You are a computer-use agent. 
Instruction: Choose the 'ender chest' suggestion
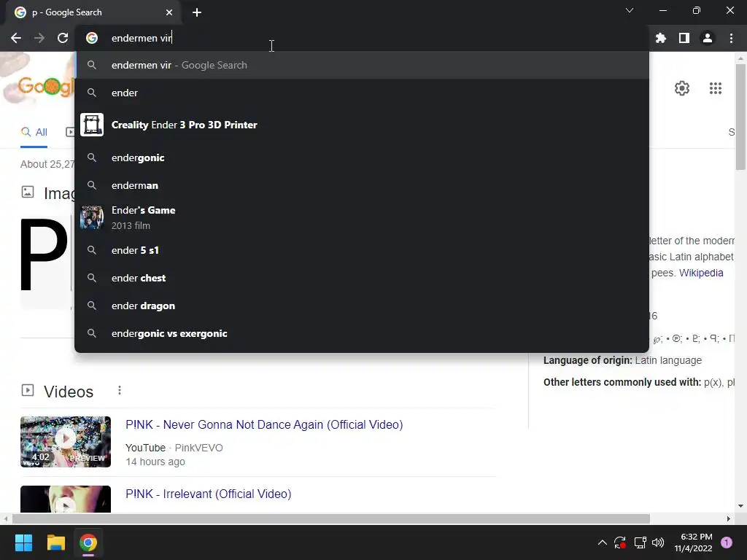click(362, 278)
